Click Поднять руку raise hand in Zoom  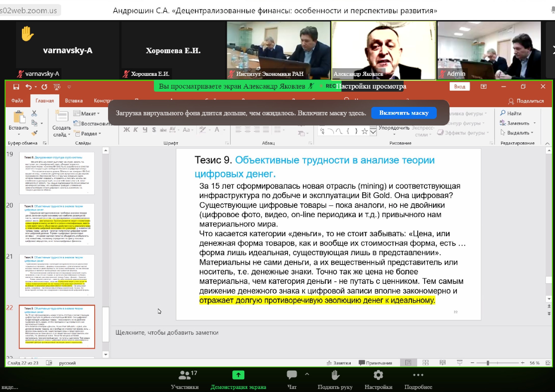pos(335,380)
